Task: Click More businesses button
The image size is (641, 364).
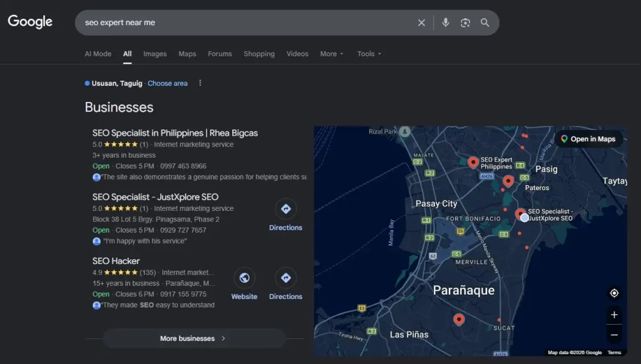Action: [194, 338]
